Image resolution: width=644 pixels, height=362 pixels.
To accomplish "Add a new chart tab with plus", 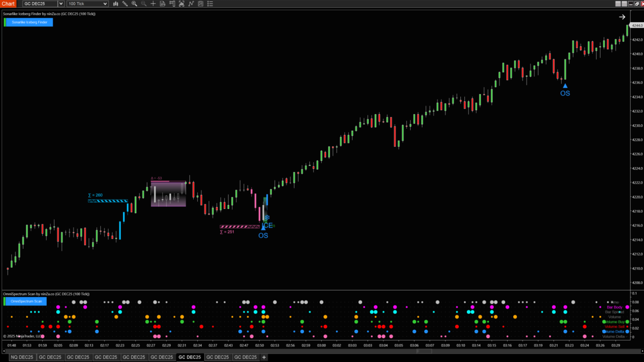I will tap(264, 357).
